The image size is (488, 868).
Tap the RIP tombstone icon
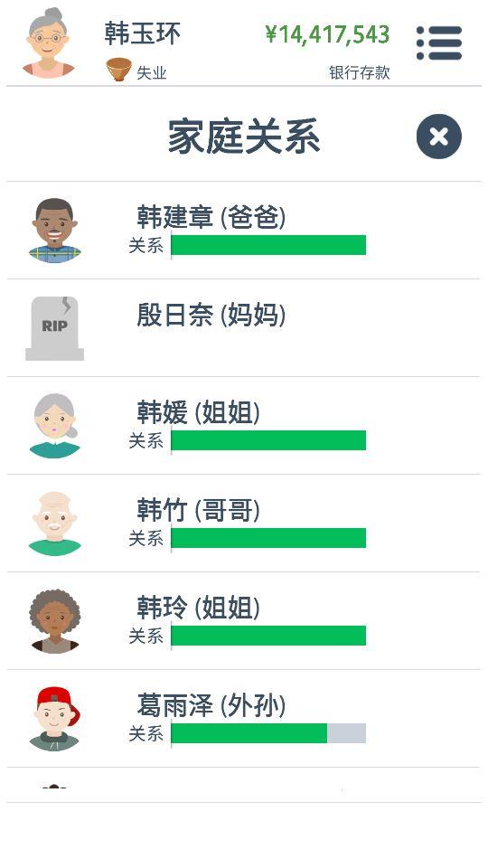(55, 328)
